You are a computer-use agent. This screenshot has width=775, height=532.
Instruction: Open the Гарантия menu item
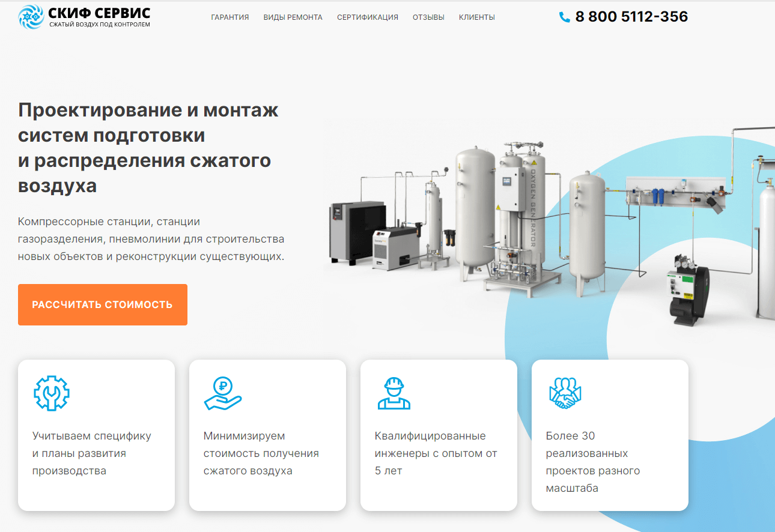coord(230,17)
